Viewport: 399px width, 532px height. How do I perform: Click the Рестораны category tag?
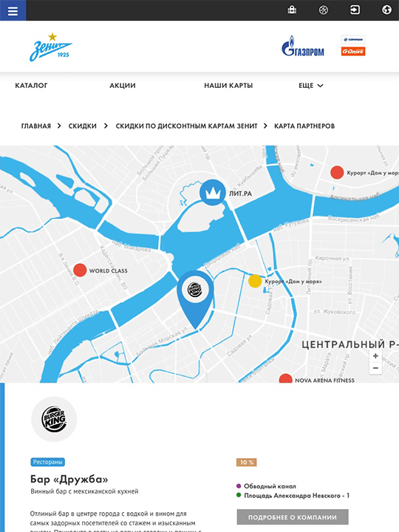pos(48,462)
